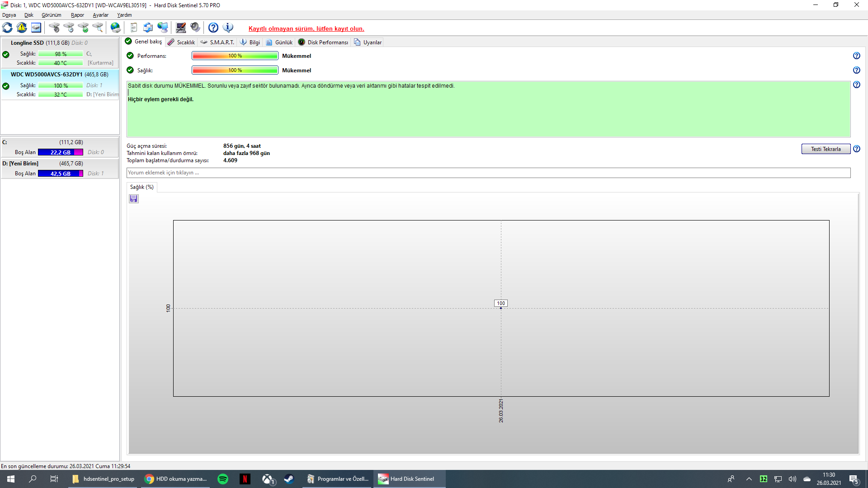
Task: Click the blue question mark help icon
Action: [213, 28]
